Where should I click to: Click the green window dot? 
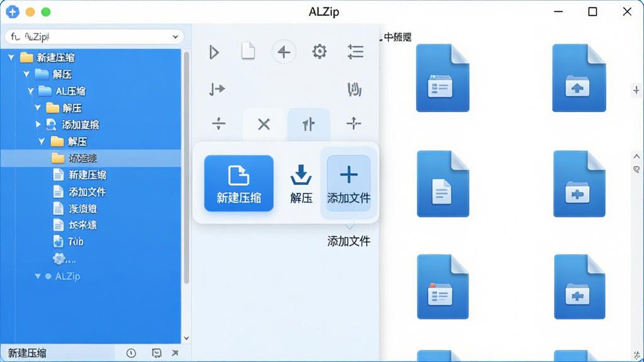coord(46,12)
